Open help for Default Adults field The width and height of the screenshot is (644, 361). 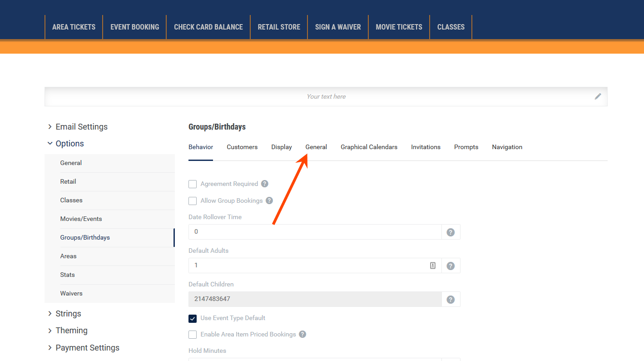click(x=451, y=266)
